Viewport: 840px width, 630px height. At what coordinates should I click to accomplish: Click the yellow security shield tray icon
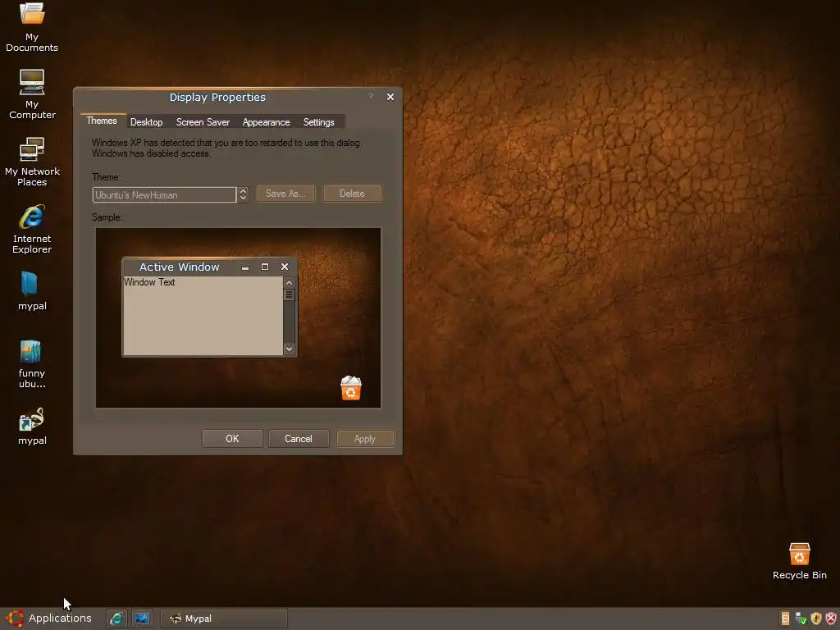point(816,619)
